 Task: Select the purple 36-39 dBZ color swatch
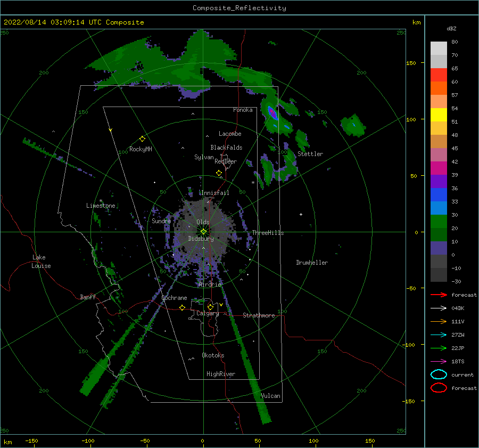439,182
